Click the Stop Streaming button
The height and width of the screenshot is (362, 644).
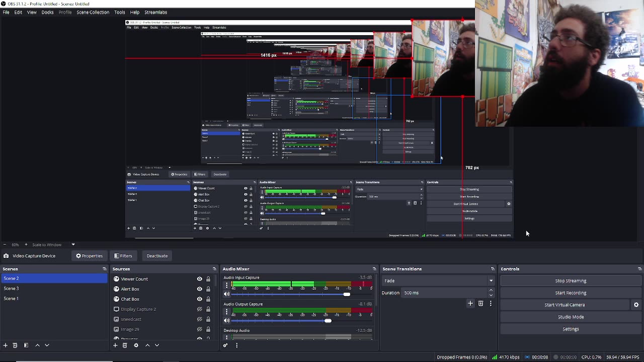(x=571, y=281)
